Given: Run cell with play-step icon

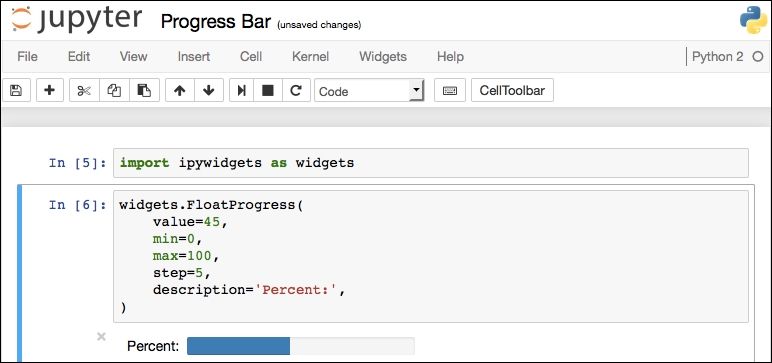Looking at the screenshot, I should click(241, 91).
